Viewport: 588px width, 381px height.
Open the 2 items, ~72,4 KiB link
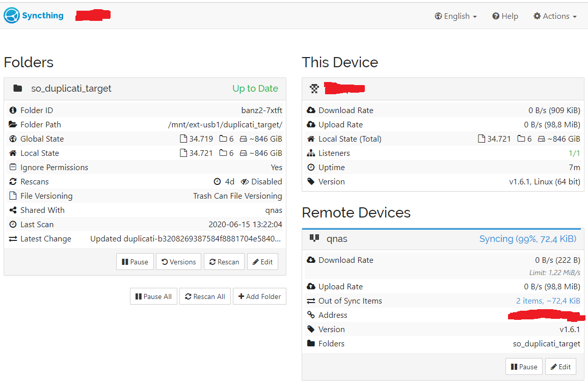point(548,301)
